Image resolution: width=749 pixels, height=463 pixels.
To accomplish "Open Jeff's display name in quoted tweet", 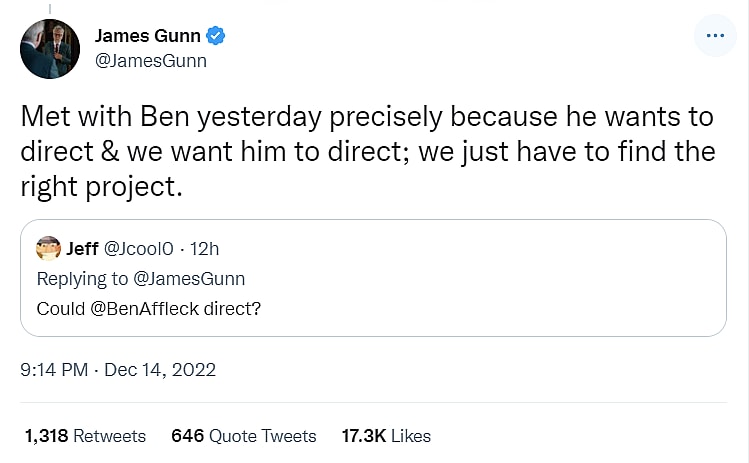I will coord(82,248).
